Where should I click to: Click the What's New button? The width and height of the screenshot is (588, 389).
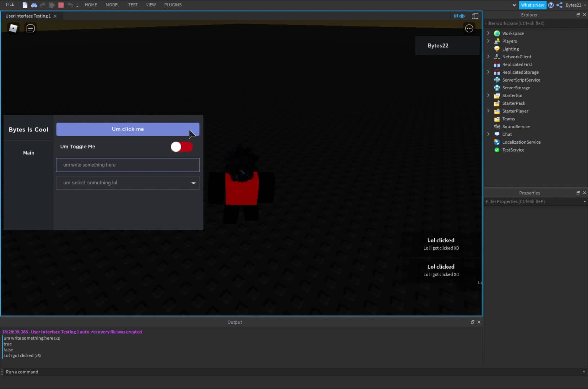click(x=533, y=5)
